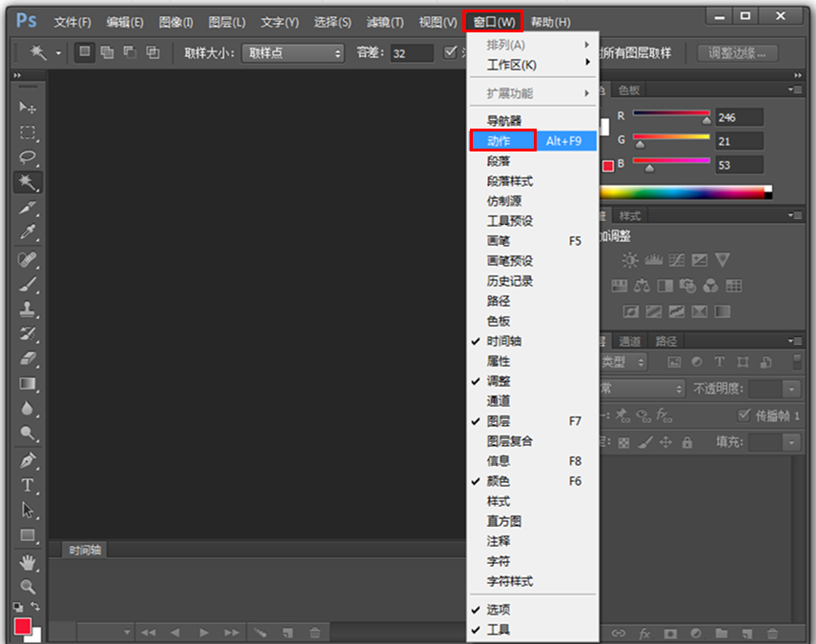Select the Move tool in the toolbox
The width and height of the screenshot is (816, 644).
coord(28,108)
